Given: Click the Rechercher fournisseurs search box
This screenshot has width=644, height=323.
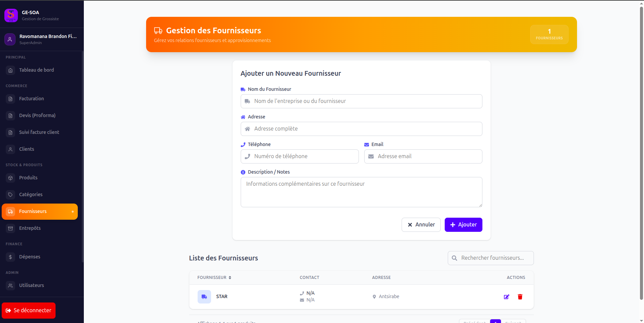Looking at the screenshot, I should point(490,258).
